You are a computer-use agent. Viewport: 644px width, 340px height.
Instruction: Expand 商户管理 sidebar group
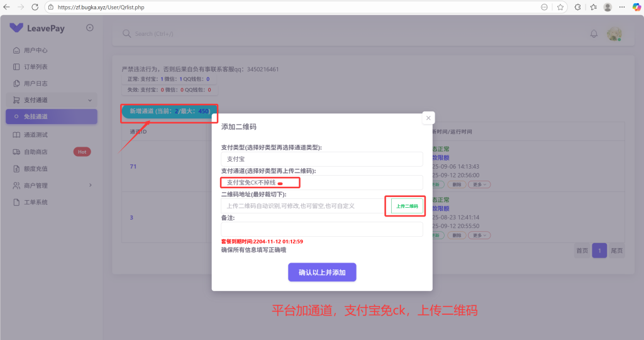point(52,185)
